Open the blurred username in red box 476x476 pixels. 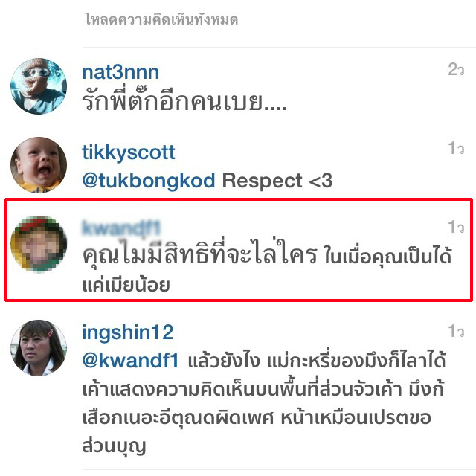[121, 228]
